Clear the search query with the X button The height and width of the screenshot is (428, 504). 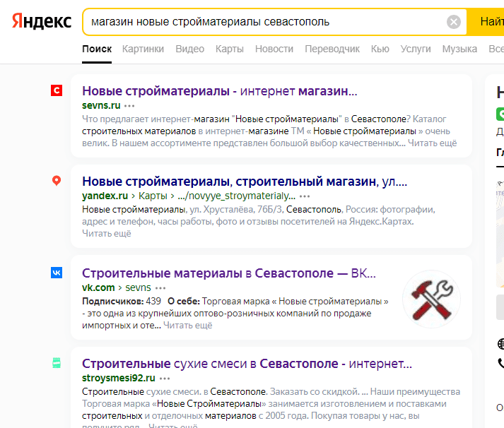[x=454, y=22]
